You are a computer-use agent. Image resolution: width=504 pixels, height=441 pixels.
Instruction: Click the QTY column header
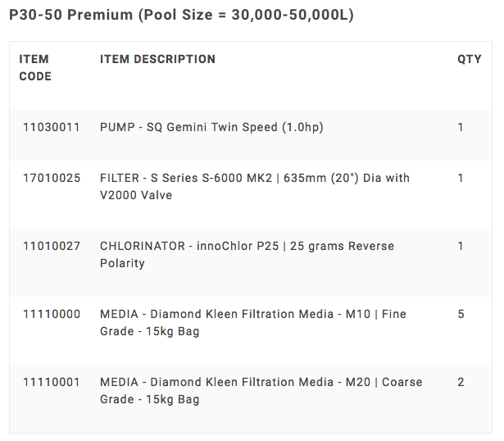point(469,59)
